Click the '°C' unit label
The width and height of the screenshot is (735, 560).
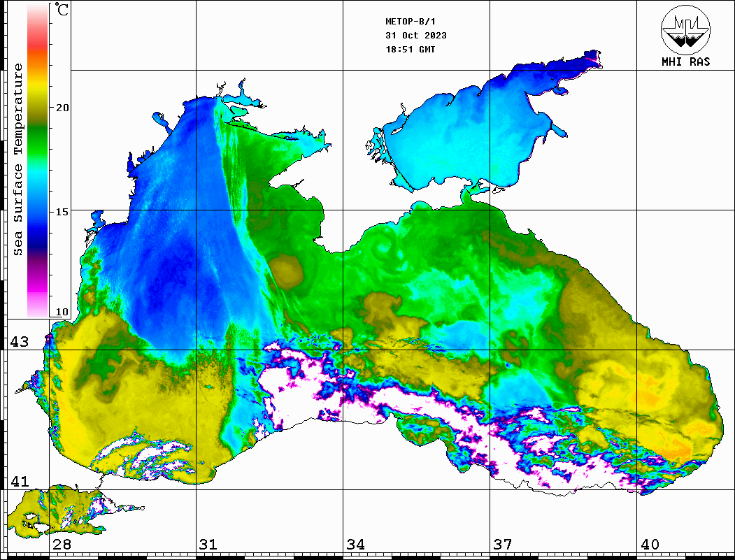point(62,9)
